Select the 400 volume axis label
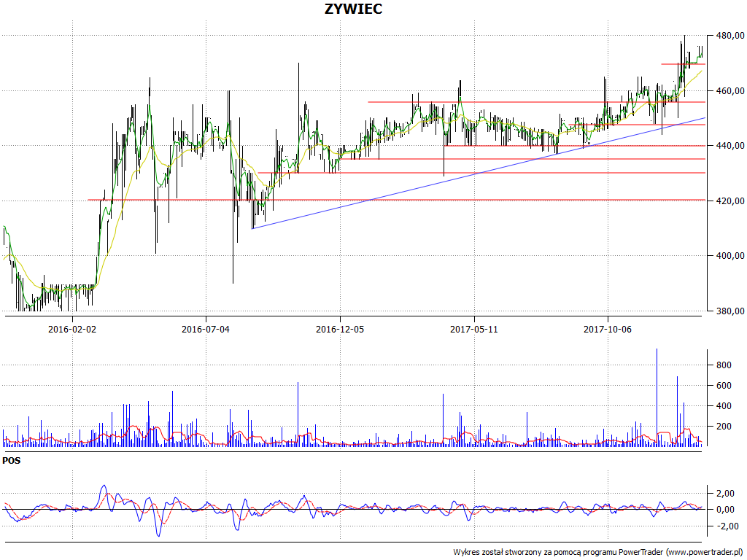This screenshot has width=747, height=560. [x=724, y=406]
